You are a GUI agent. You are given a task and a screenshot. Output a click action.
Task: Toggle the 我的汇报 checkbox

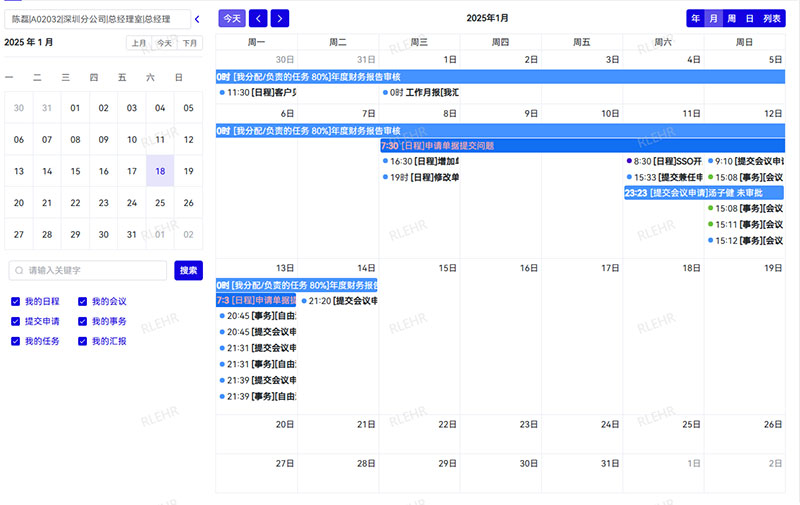pos(82,341)
